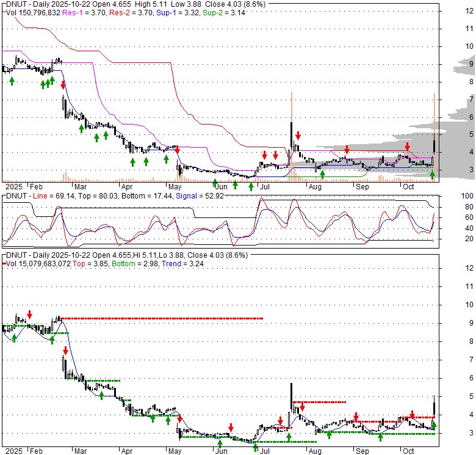Image resolution: width=476 pixels, height=455 pixels.
Task: Click the magenta Res-1 = 3.70 legend label
Action: pyautogui.click(x=82, y=12)
